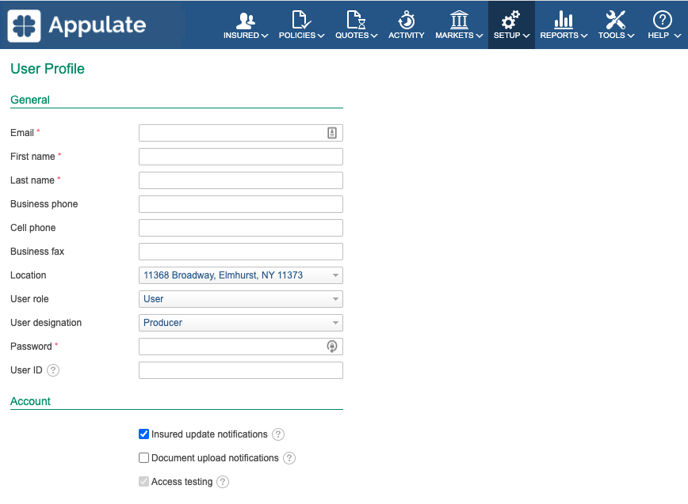Open the Location dropdown
Image resolution: width=688 pixels, height=504 pixels.
tap(241, 275)
